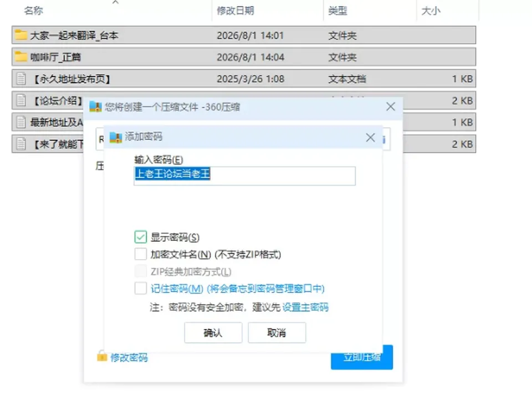Screen dimensions: 532x407
Task: Close the 添加密码 dialog
Action: [x=371, y=137]
